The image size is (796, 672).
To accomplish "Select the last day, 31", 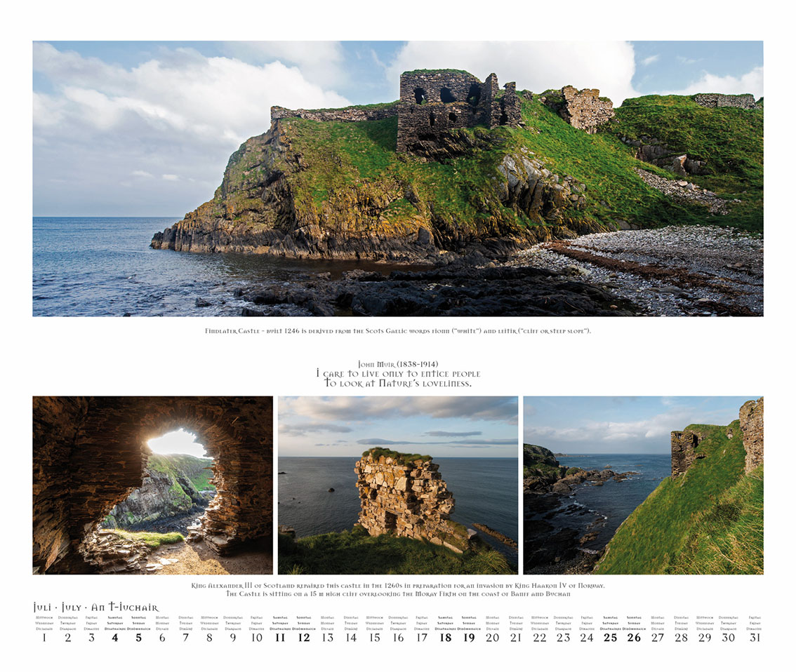I will click(755, 638).
